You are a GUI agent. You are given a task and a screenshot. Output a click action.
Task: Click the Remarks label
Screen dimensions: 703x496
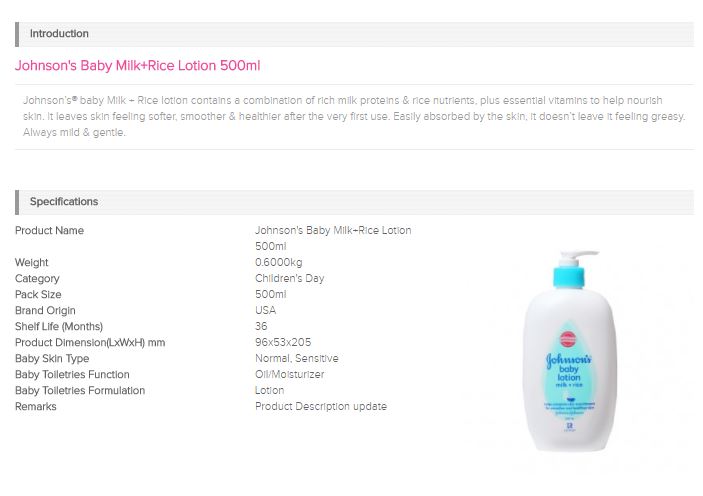tap(36, 407)
